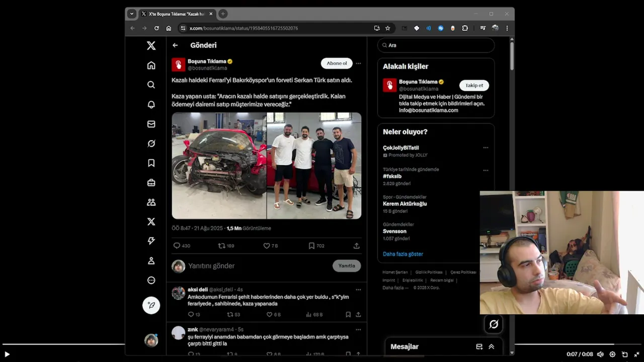Image resolution: width=644 pixels, height=362 pixels.
Task: Open the floating Grok button near Mesajlar
Action: (x=494, y=324)
